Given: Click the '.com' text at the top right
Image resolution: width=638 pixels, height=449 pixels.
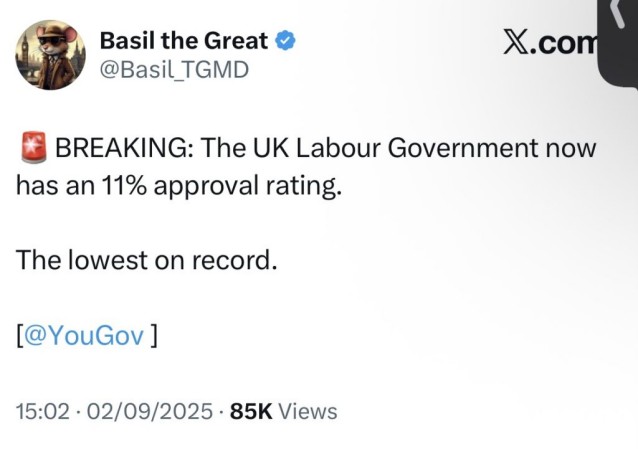Looking at the screenshot, I should tap(564, 42).
